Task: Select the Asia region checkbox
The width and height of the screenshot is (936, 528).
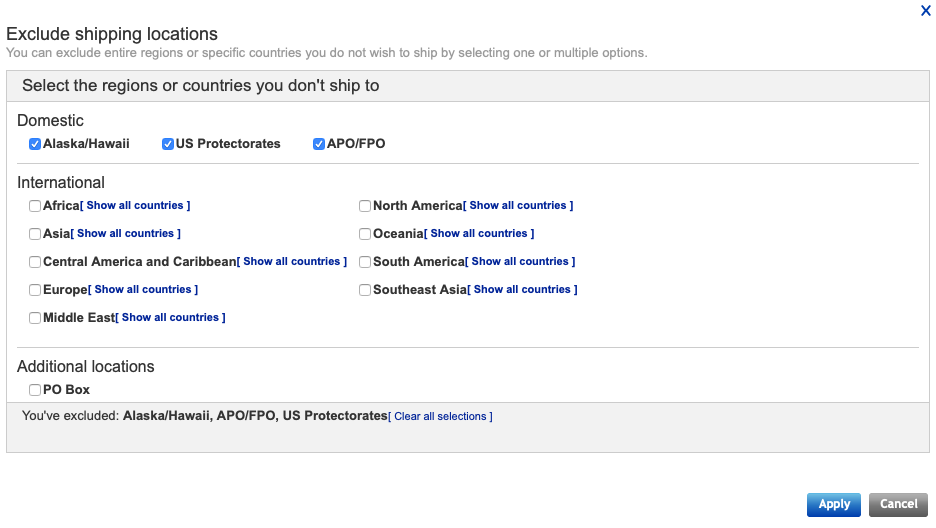Action: pos(35,234)
